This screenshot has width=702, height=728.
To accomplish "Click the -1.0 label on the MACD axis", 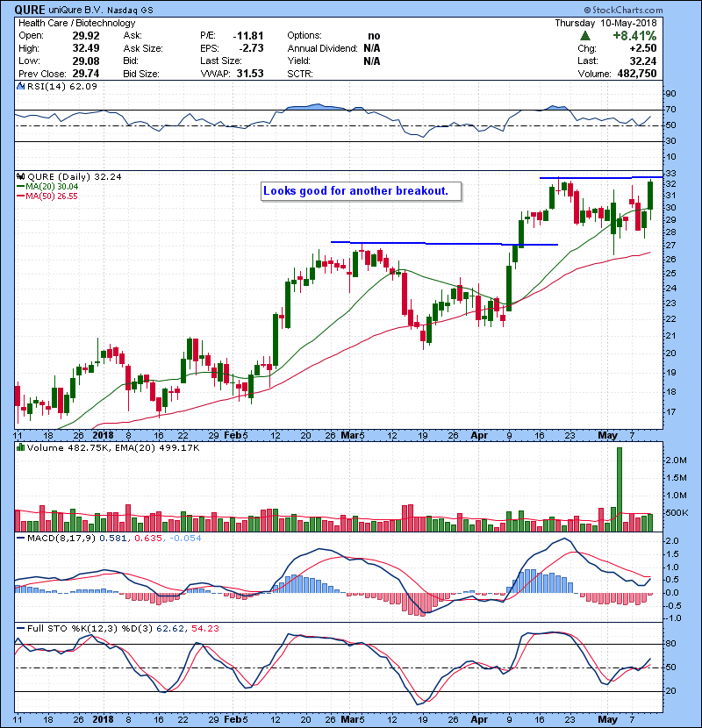I will pos(673,618).
